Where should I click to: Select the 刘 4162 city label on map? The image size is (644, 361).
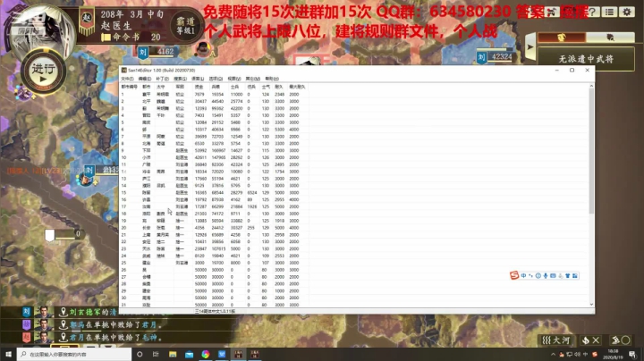point(158,52)
